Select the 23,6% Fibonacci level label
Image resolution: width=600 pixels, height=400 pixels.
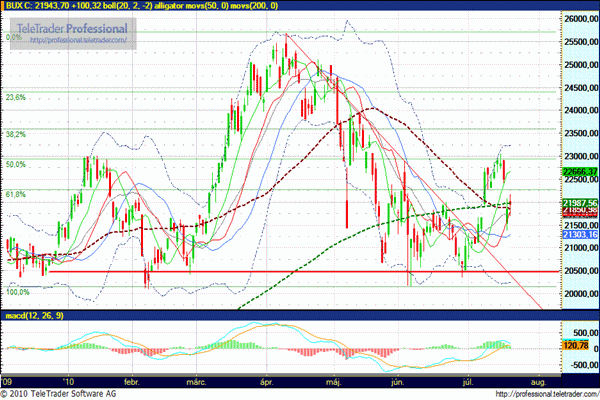click(15, 98)
